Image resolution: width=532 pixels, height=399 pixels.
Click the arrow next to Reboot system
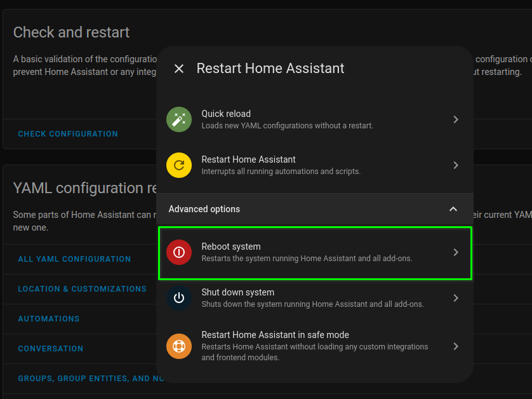tap(456, 252)
